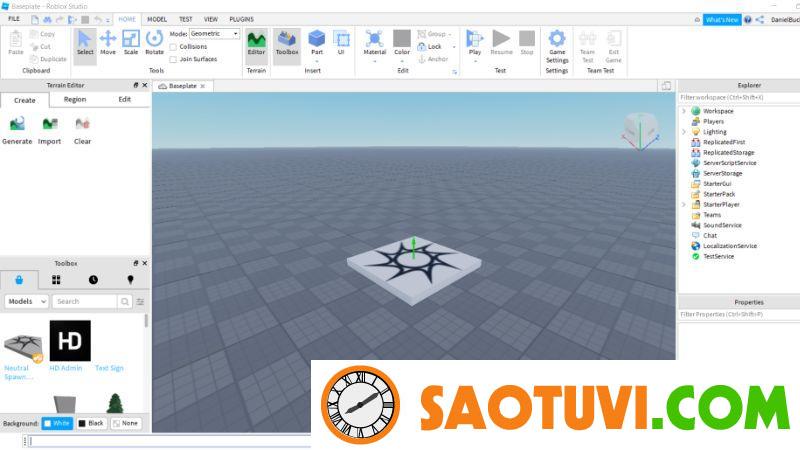Image resolution: width=800 pixels, height=450 pixels.
Task: Open the FILE menu
Action: [x=14, y=19]
